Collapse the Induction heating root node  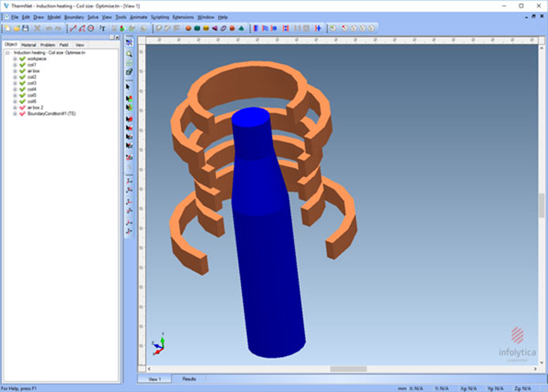(8, 53)
